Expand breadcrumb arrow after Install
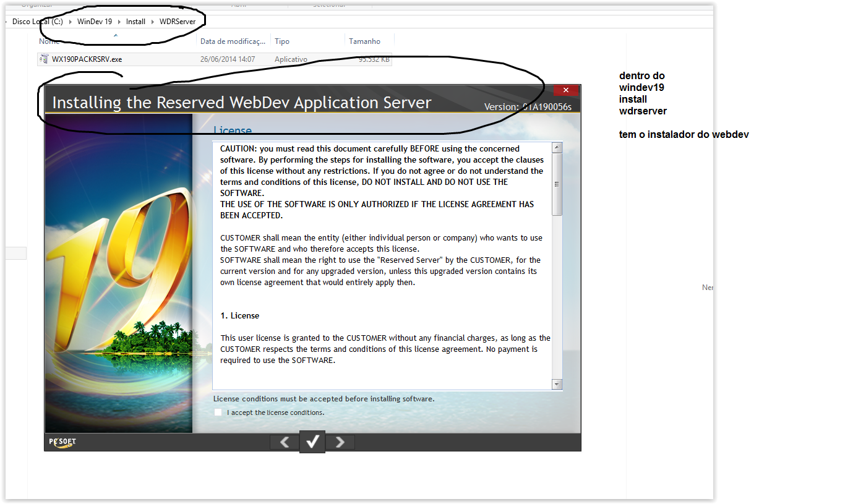The width and height of the screenshot is (853, 504). [x=153, y=22]
